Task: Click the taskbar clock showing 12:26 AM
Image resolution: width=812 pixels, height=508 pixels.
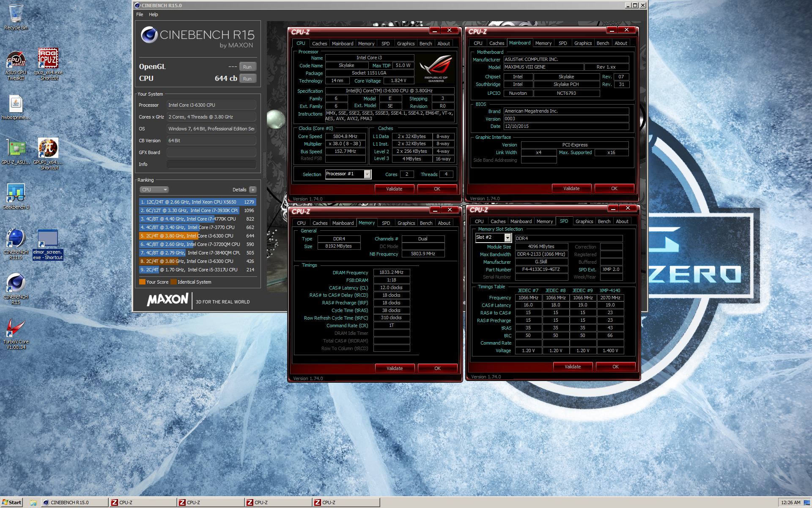Action: pyautogui.click(x=790, y=502)
